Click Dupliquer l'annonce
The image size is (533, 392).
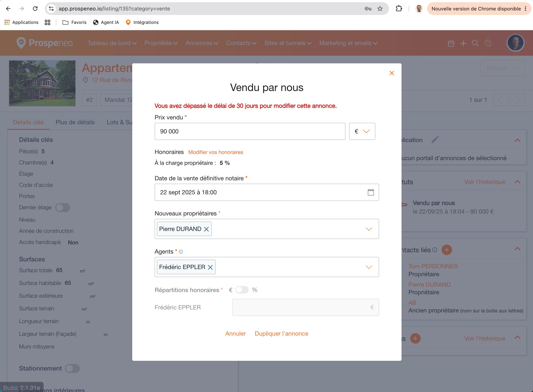tap(281, 334)
